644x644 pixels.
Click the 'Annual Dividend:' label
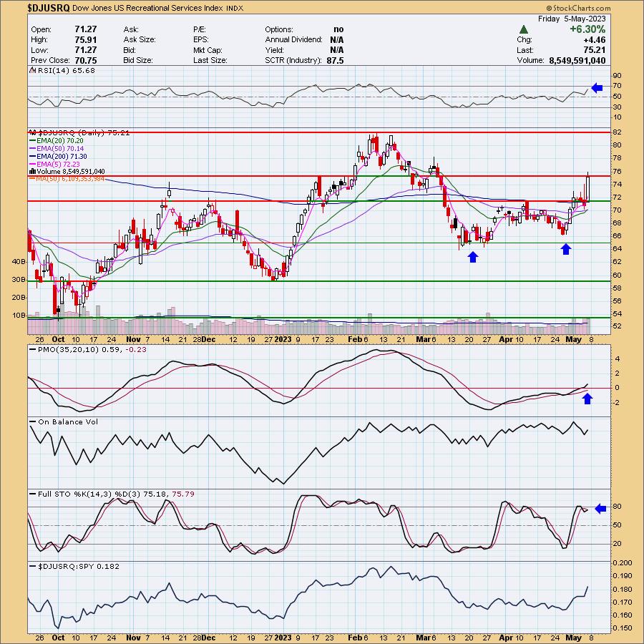(293, 40)
